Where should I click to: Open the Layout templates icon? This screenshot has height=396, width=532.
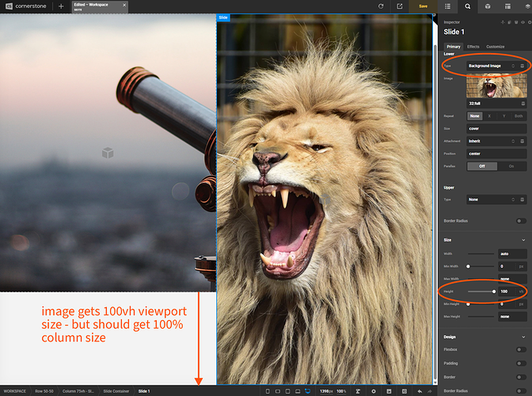tap(507, 6)
